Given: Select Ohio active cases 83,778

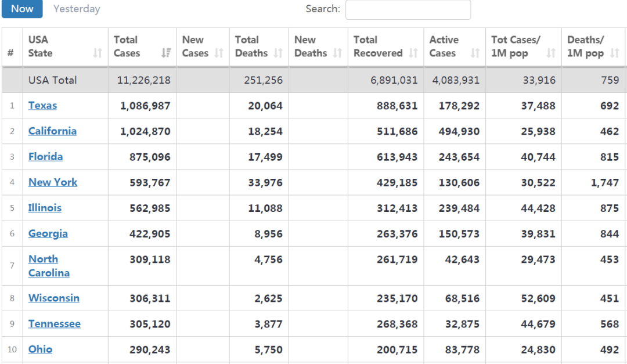Looking at the screenshot, I should click(x=462, y=349).
